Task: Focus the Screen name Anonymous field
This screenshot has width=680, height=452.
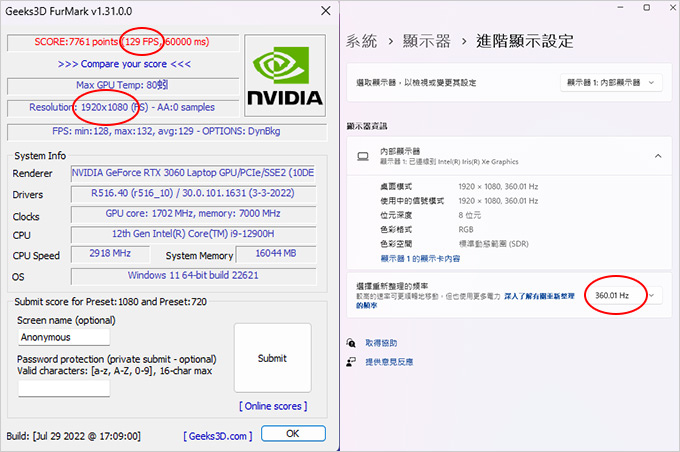Action: [x=64, y=337]
